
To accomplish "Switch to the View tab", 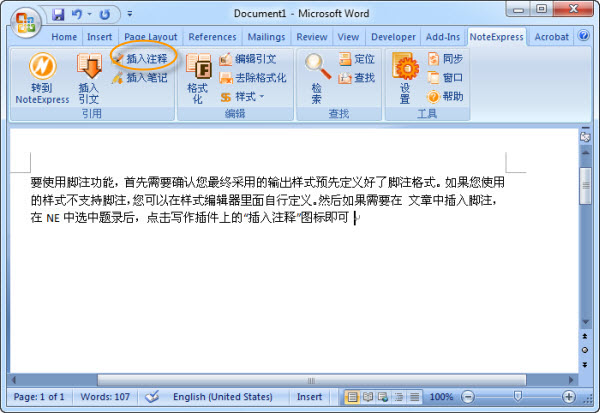I will coord(348,37).
